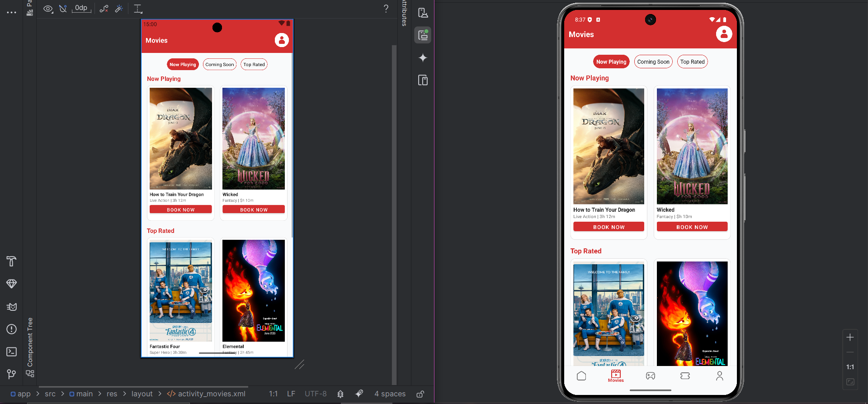This screenshot has width=868, height=404.
Task: Click the Top Rated heading in the emulator
Action: [586, 251]
